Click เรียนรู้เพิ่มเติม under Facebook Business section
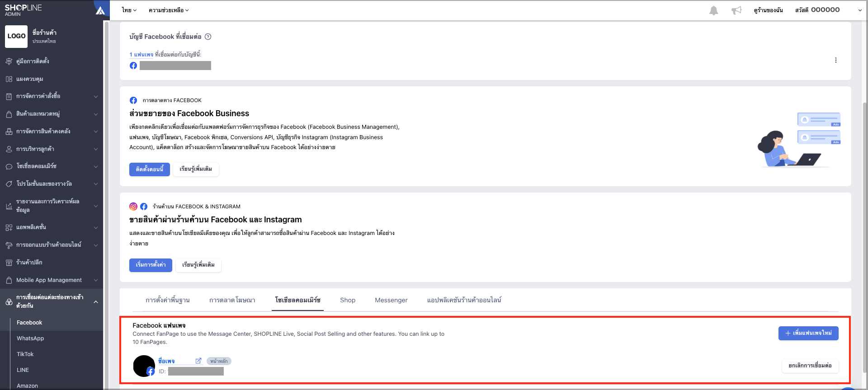The height and width of the screenshot is (390, 868). 196,169
